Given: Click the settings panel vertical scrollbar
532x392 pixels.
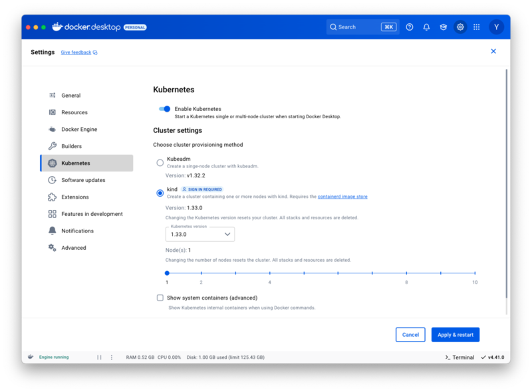Looking at the screenshot, I should (507, 184).
